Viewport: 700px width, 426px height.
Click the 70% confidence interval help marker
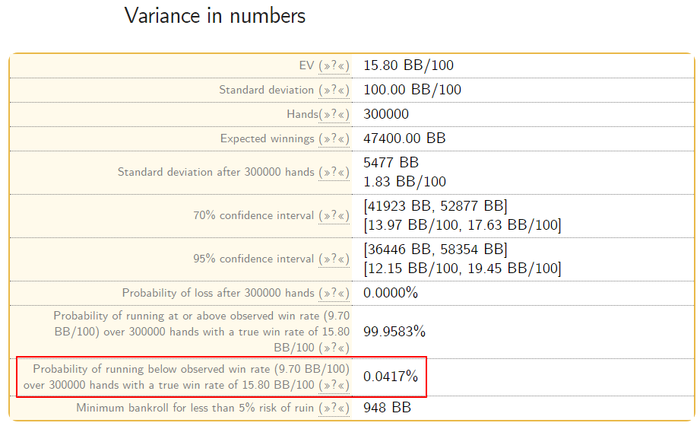point(334,216)
